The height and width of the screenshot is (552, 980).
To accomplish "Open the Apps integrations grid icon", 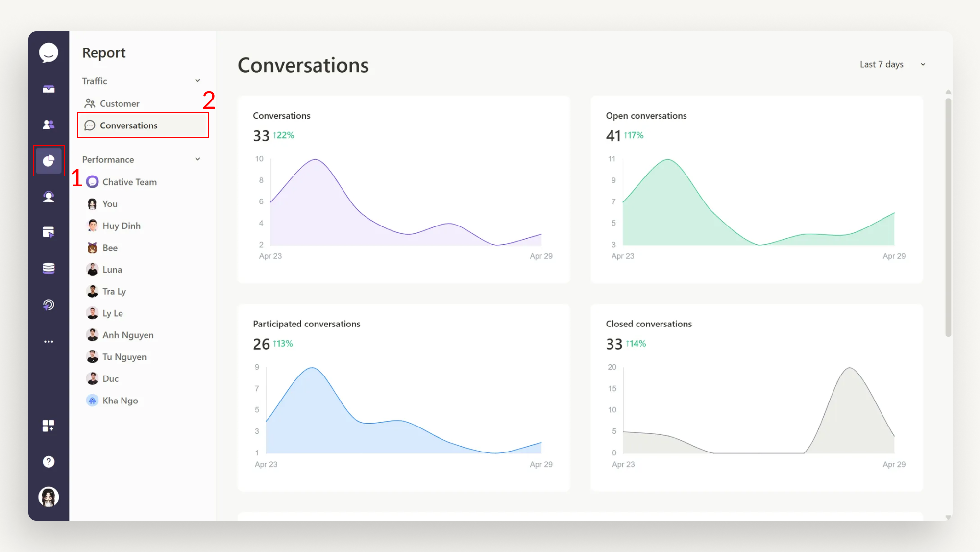I will click(49, 426).
